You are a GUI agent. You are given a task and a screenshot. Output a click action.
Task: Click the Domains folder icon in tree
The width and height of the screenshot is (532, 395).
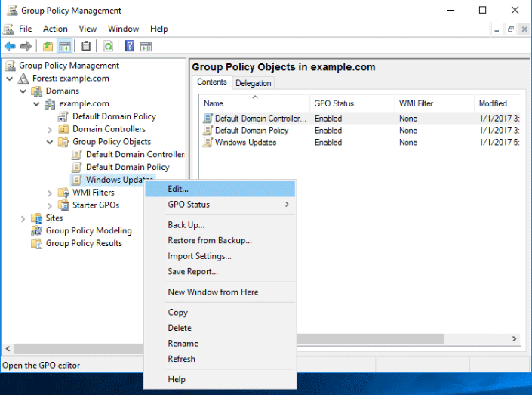click(x=36, y=91)
